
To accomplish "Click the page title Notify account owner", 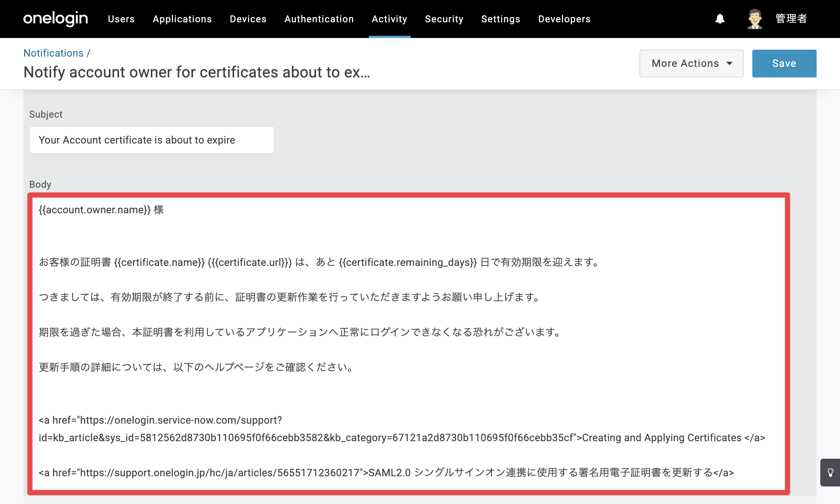I will pyautogui.click(x=197, y=72).
